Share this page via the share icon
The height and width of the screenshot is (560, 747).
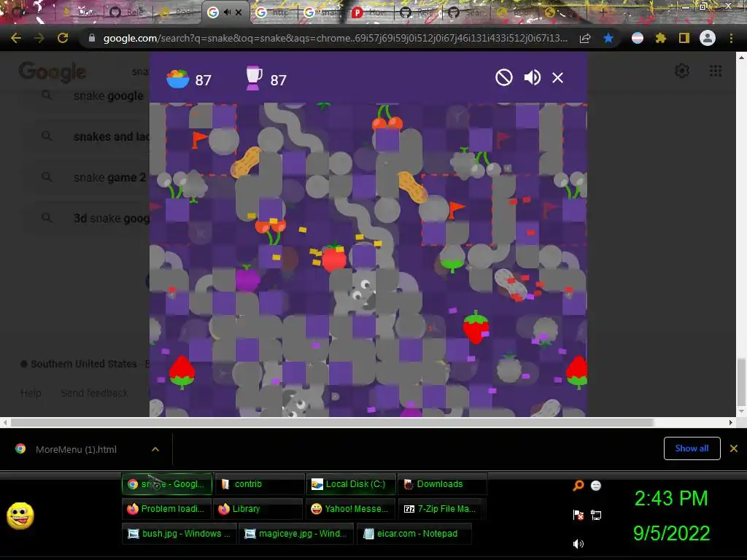[x=585, y=38]
